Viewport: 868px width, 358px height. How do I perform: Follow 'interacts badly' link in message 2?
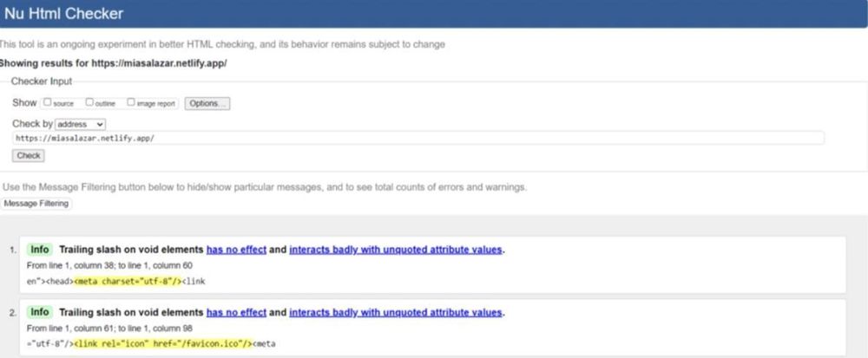pos(396,313)
